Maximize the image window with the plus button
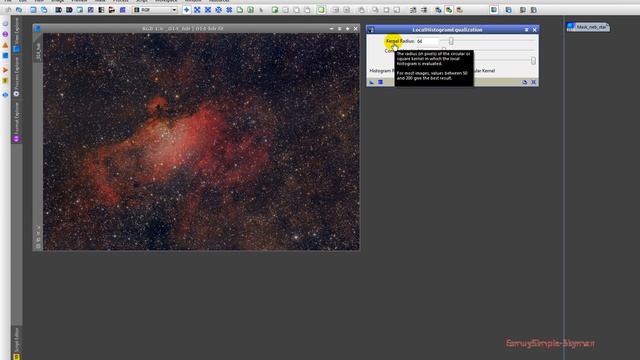Image resolution: width=640 pixels, height=360 pixels. pos(347,29)
